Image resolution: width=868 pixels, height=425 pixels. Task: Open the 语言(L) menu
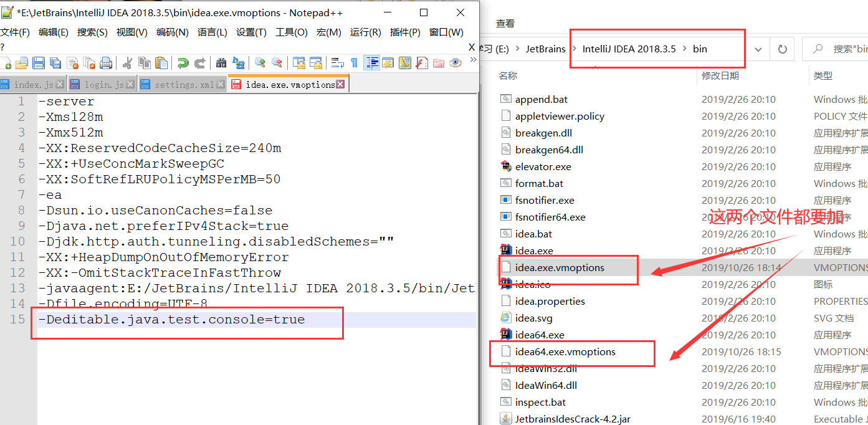pos(212,32)
